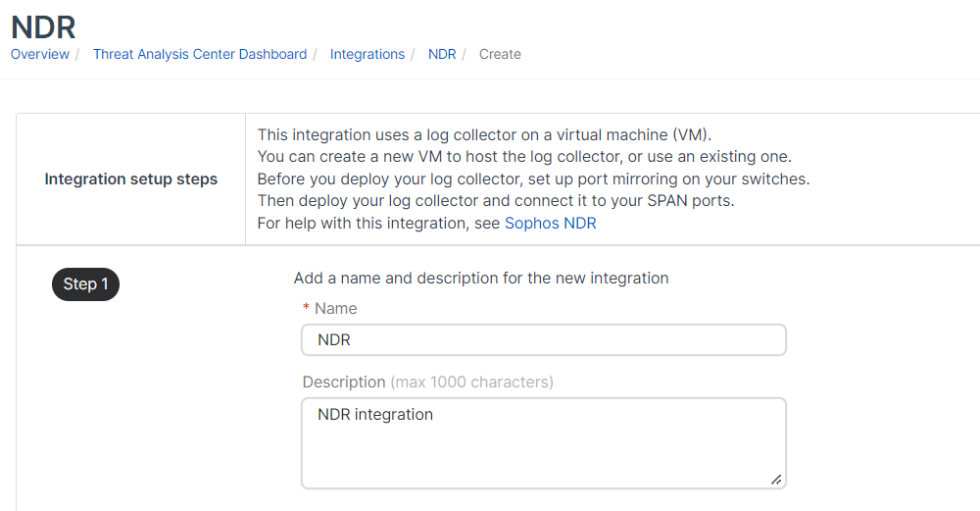Click the 'Add a name and description' instruction

481,278
